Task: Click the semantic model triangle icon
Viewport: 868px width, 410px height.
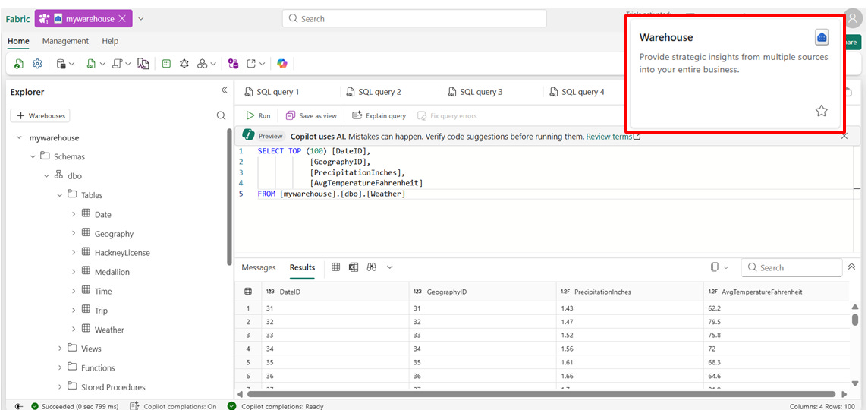Action: [184, 64]
